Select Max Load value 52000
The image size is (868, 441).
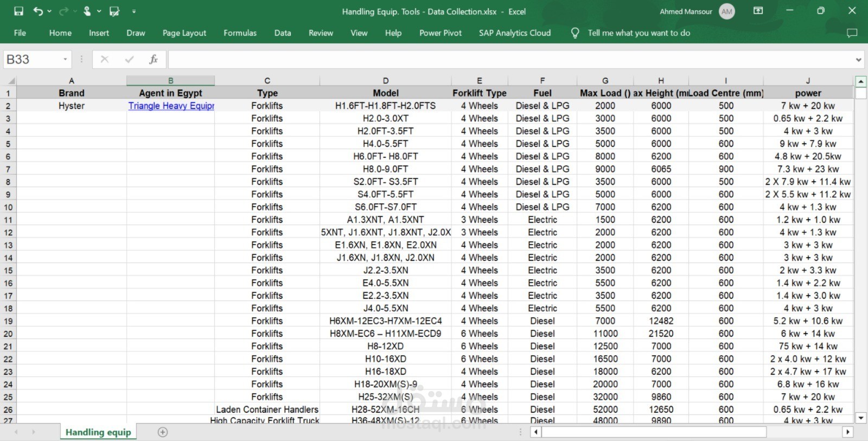tap(605, 410)
